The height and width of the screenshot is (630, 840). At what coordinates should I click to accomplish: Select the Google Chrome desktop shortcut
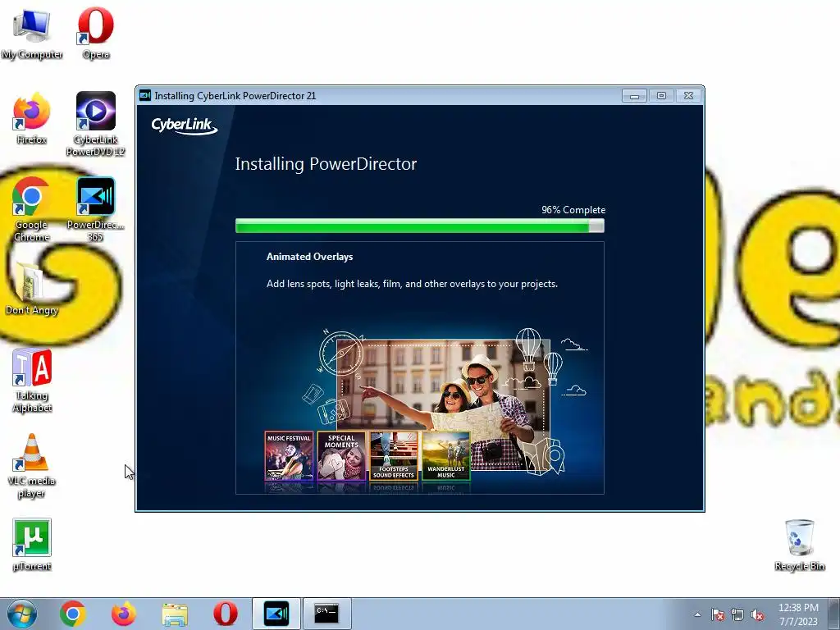click(32, 209)
